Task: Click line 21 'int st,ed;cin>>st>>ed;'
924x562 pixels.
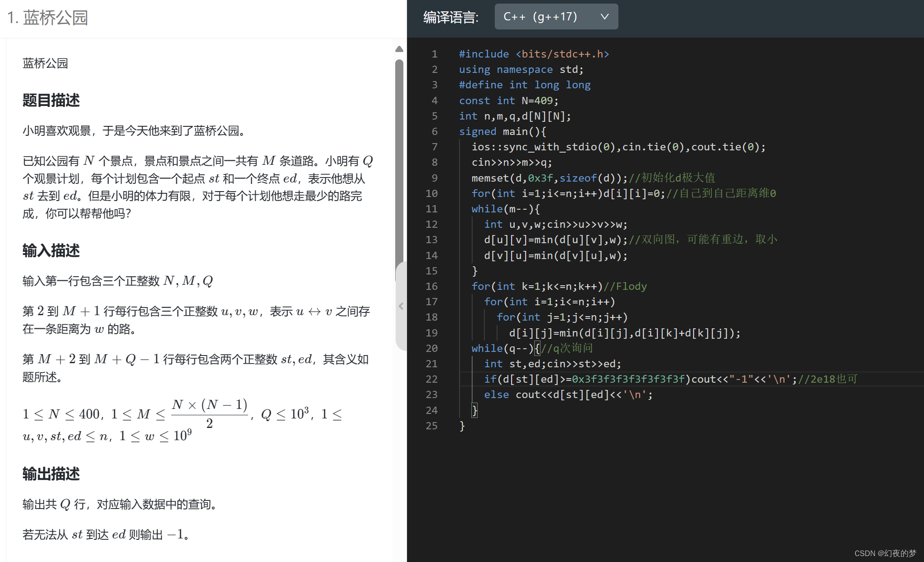Action: 553,364
